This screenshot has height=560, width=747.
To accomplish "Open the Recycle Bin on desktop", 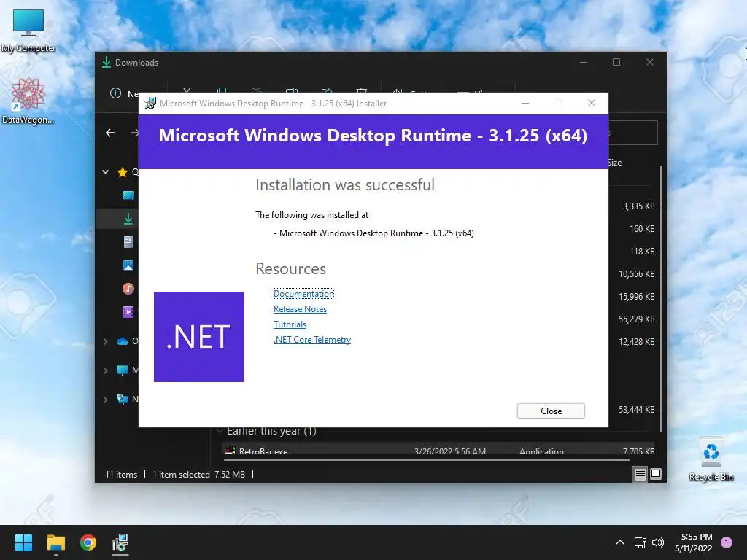I will pos(711,459).
